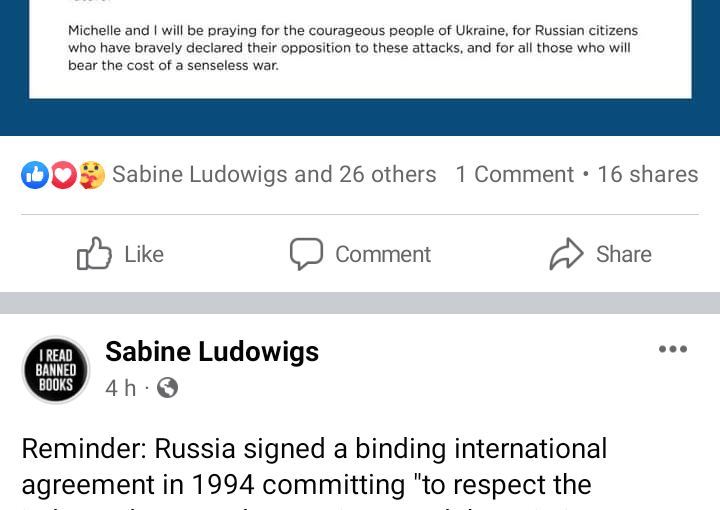The image size is (720, 510).
Task: Click the thumbs-up Like reaction emoji
Action: tap(35, 175)
